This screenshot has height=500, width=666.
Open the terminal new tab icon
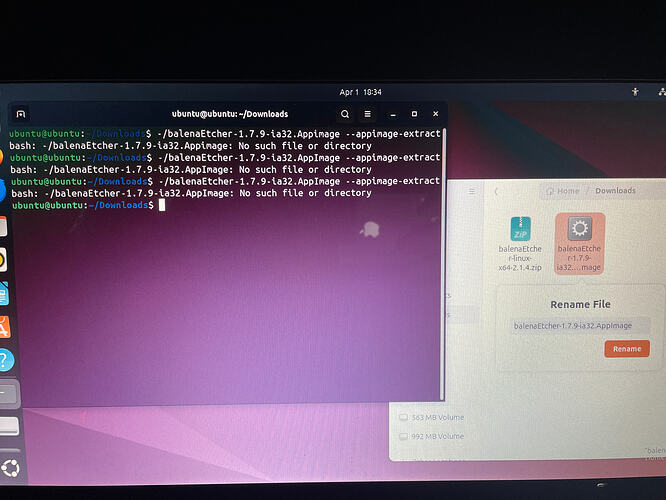pos(20,114)
